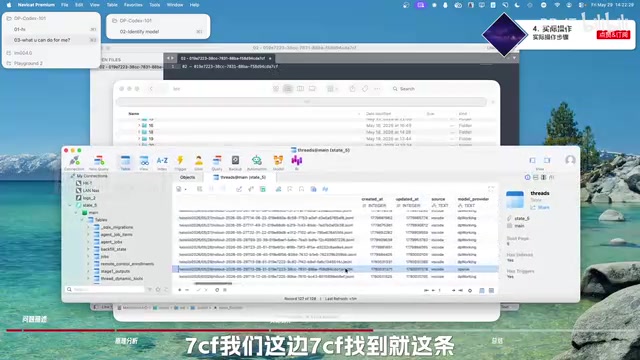Viewport: 640px width, 360px height.
Task: Open the Tools menu
Action: click(x=155, y=5)
